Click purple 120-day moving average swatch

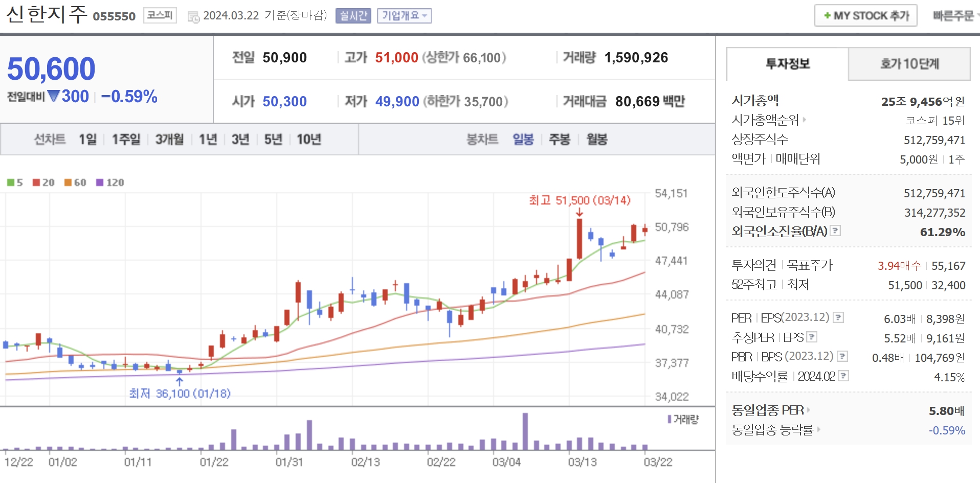[100, 182]
